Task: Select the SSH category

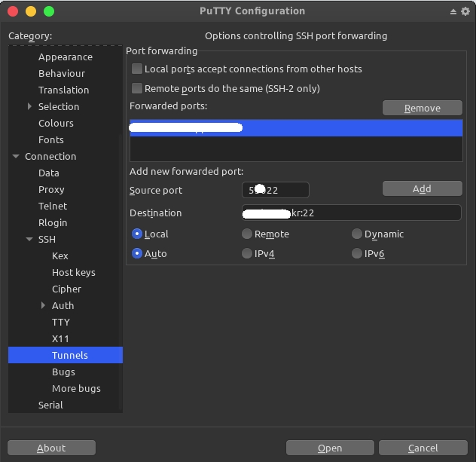Action: [47, 240]
